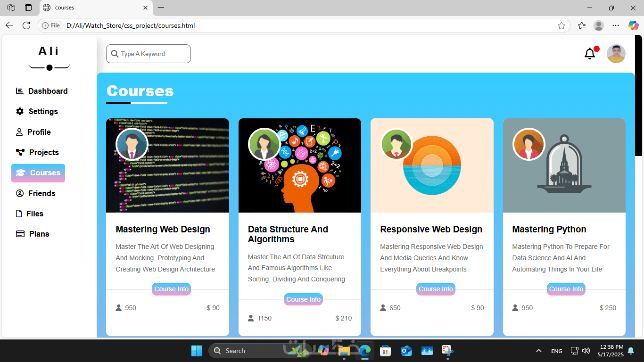Click the Type A Keyword search field

pyautogui.click(x=149, y=54)
